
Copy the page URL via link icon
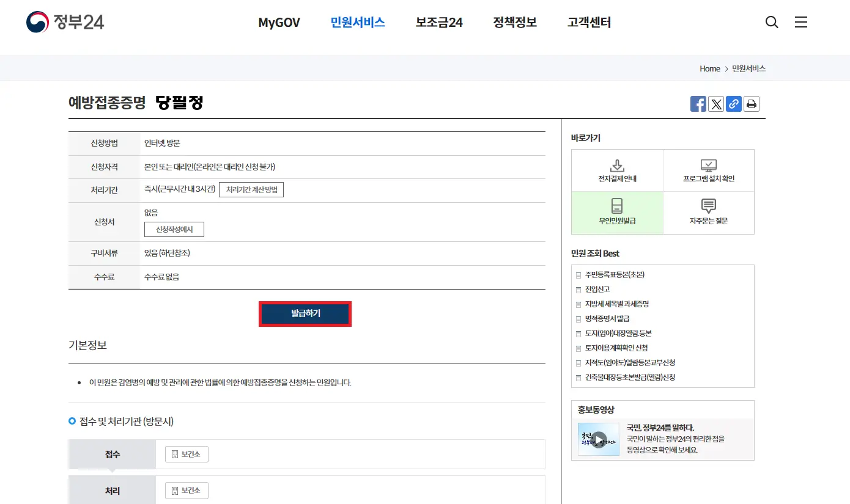(x=733, y=103)
